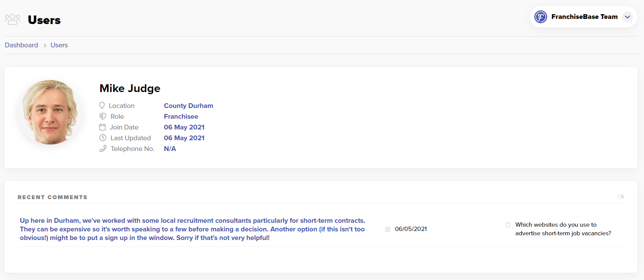This screenshot has height=280, width=644.
Task: Open the comment starting 'Up here in Durham'
Action: [x=192, y=229]
